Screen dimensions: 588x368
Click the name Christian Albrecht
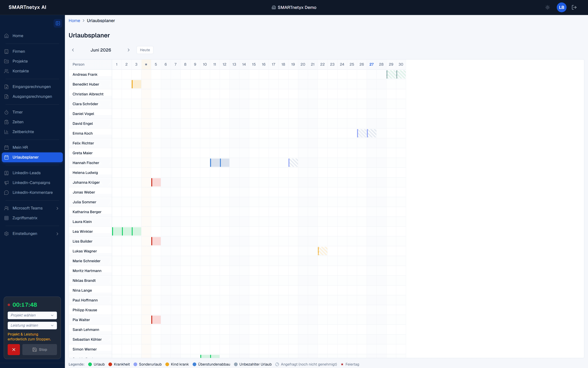click(x=88, y=94)
